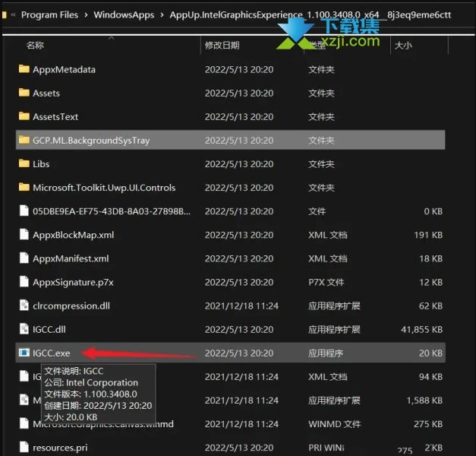Select the AppxMetadata folder name
Image resolution: width=476 pixels, height=456 pixels.
pos(64,70)
